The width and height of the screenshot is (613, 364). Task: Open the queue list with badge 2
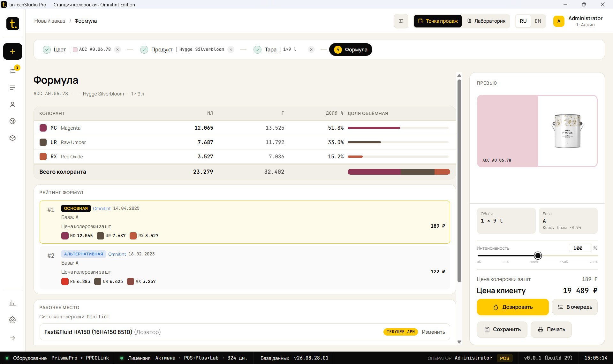point(12,71)
